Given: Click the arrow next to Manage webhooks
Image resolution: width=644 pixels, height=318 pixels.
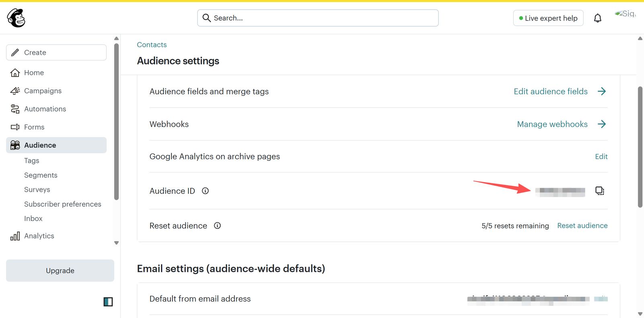Looking at the screenshot, I should point(602,124).
